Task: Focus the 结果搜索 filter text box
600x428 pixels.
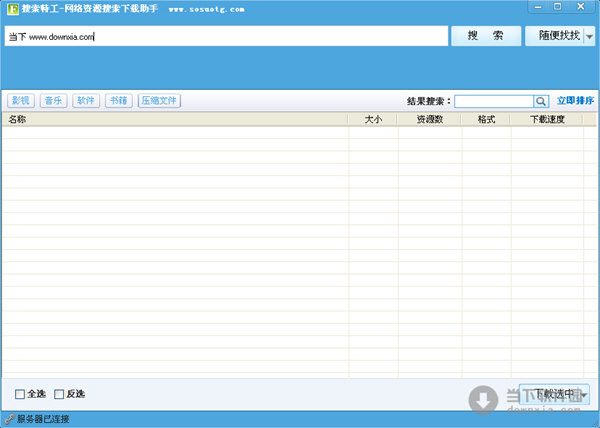Action: point(494,101)
